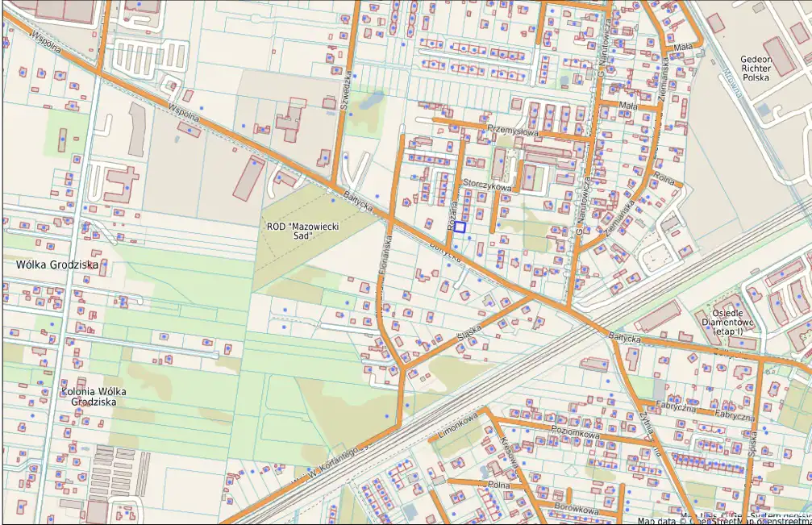Select the ROD "Mazowiecki Sad" garden label
Viewport: 812px width, 525px height.
click(x=302, y=231)
